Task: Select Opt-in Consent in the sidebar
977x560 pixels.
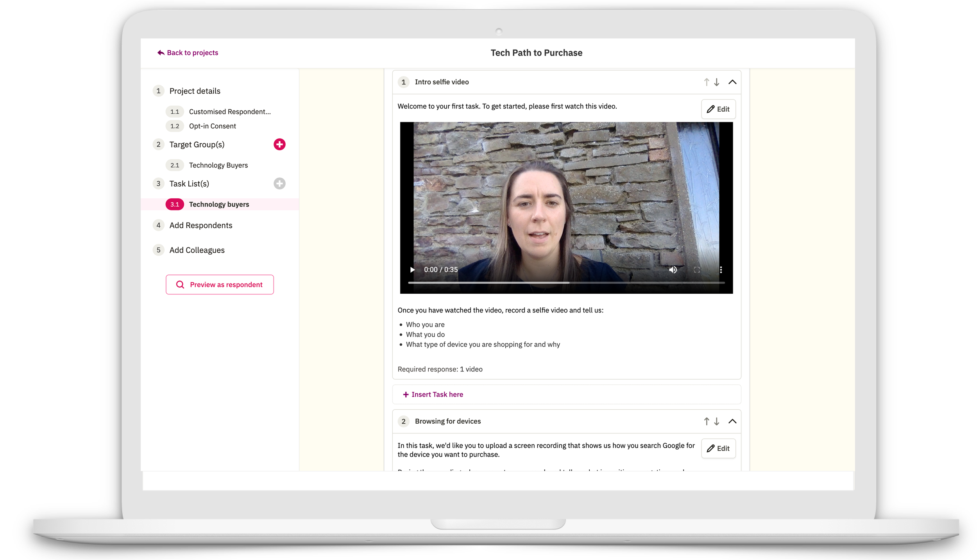Action: point(212,126)
